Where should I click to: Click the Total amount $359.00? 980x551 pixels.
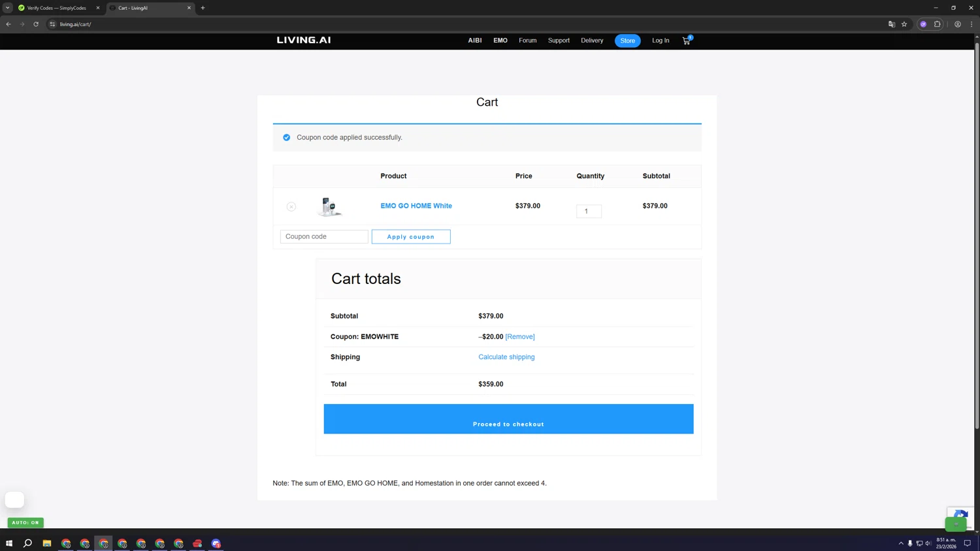[491, 384]
